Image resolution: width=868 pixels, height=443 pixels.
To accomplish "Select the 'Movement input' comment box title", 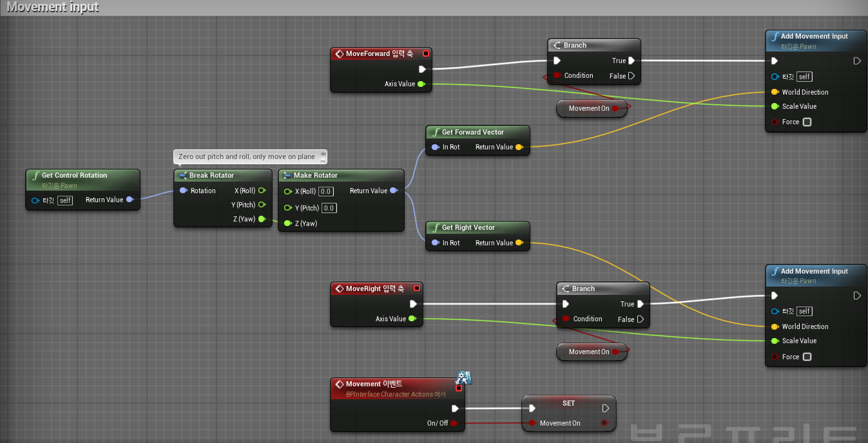I will 53,7.
